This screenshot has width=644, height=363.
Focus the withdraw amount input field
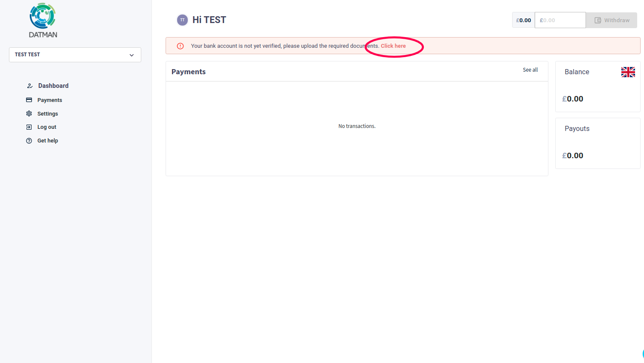[560, 20]
